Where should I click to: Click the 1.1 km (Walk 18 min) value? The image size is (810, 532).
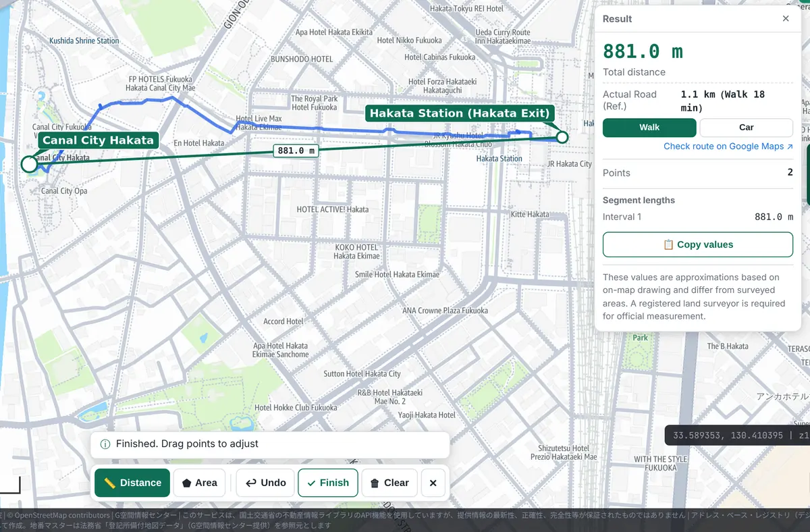click(723, 101)
